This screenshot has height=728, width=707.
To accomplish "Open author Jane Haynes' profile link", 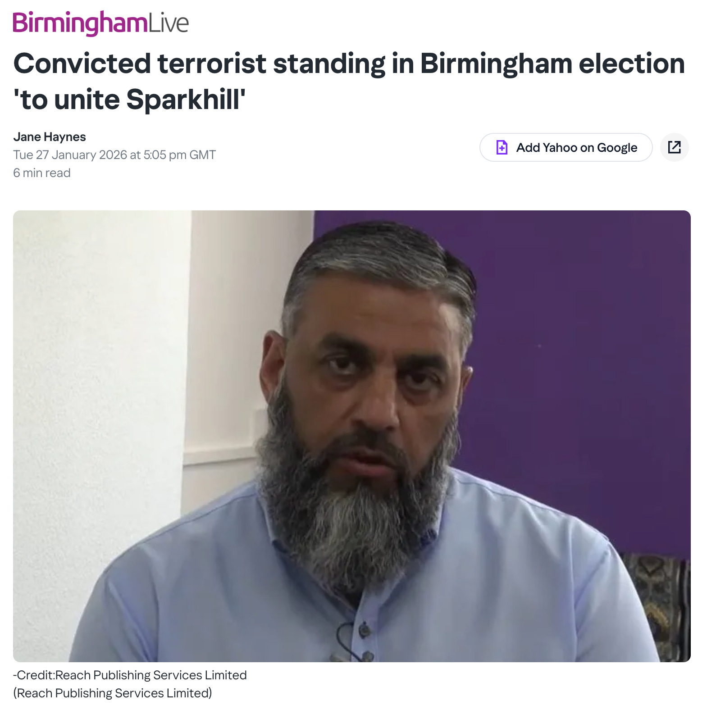I will click(x=50, y=137).
